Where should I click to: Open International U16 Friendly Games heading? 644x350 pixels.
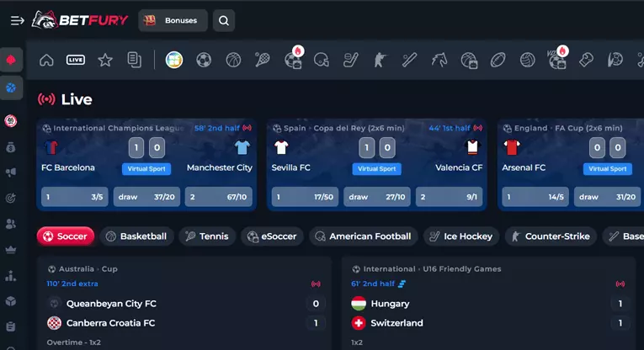pyautogui.click(x=432, y=269)
